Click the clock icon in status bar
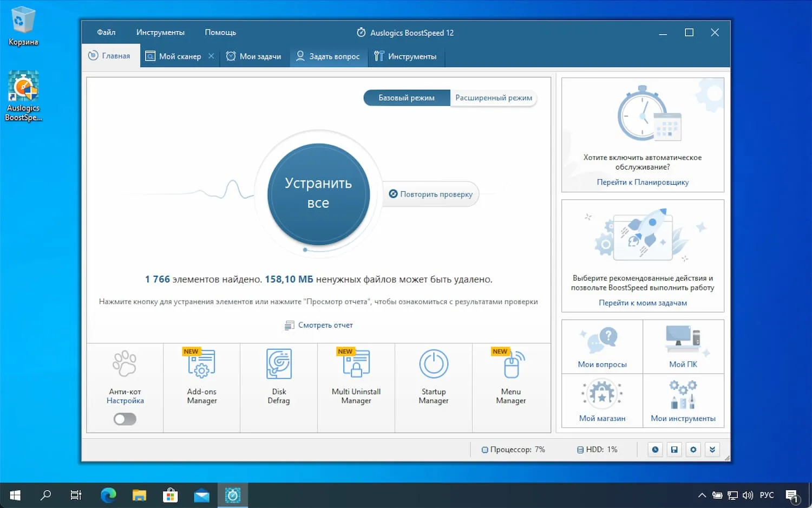This screenshot has height=508, width=812. 655,450
